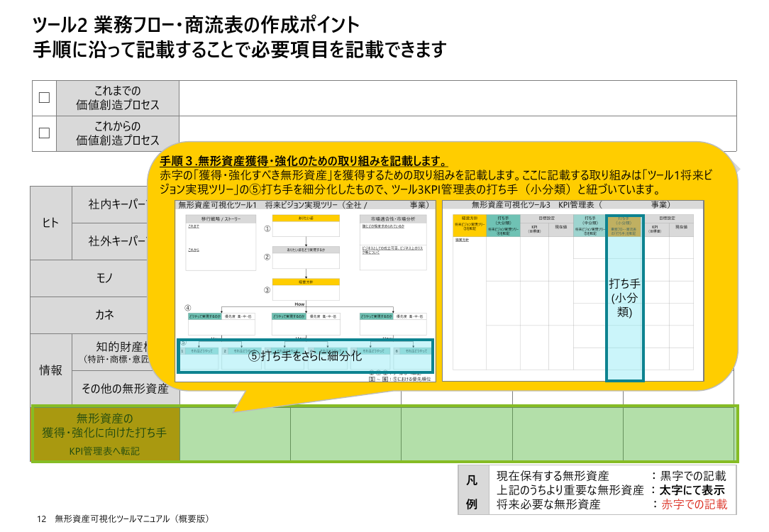Click the page number 12 in the footer

pyautogui.click(x=41, y=519)
